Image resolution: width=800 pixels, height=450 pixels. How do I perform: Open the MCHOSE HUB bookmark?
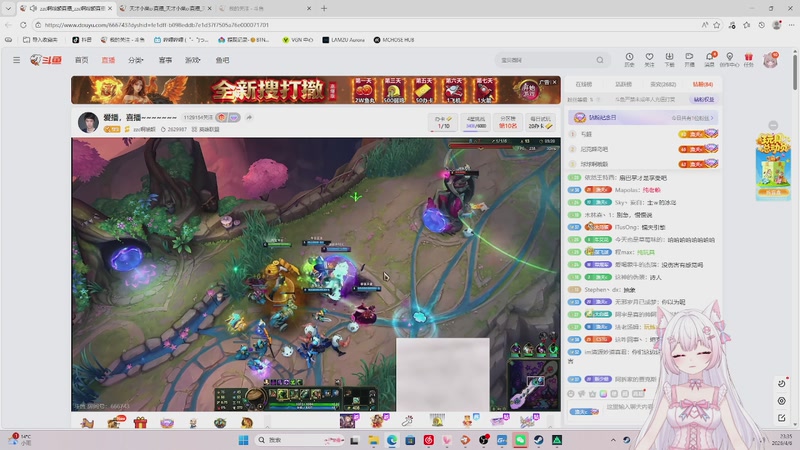point(394,39)
